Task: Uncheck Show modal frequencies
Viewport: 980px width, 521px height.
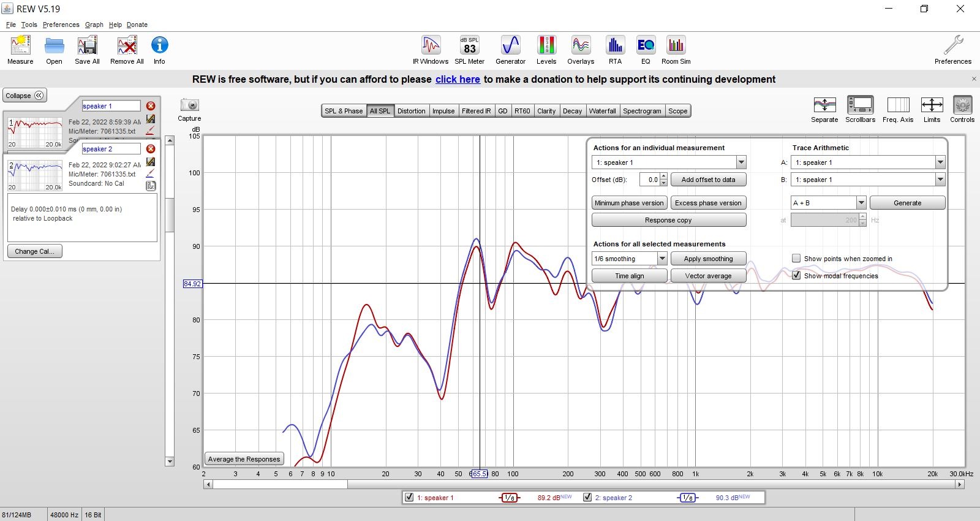Action: 796,276
